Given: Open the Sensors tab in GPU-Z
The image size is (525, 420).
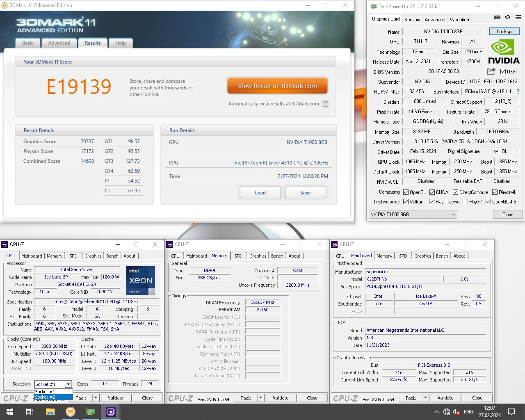Looking at the screenshot, I should (x=412, y=20).
